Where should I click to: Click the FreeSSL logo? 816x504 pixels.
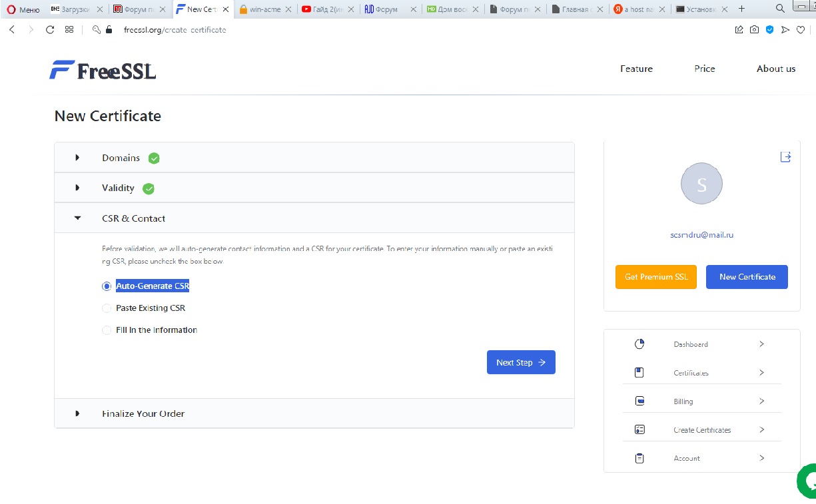(103, 70)
